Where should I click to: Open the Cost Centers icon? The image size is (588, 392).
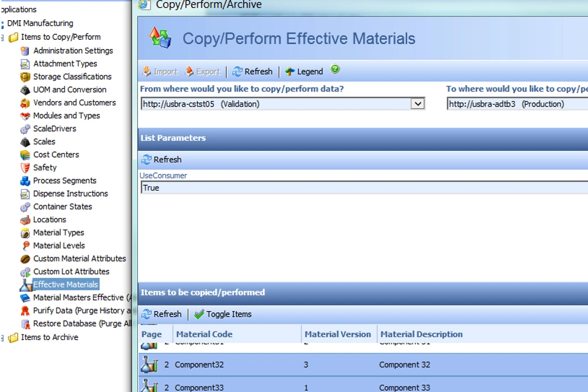pyautogui.click(x=24, y=155)
